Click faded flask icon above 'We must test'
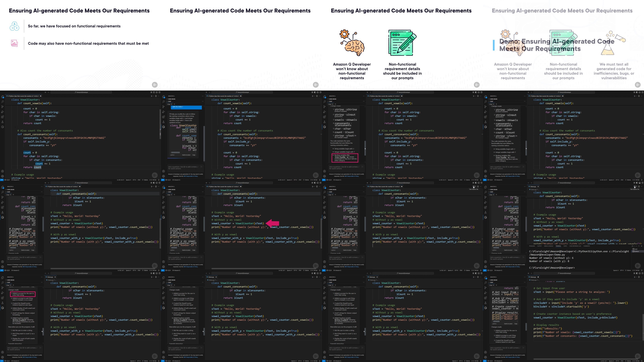The width and height of the screenshot is (644, 362). point(615,43)
